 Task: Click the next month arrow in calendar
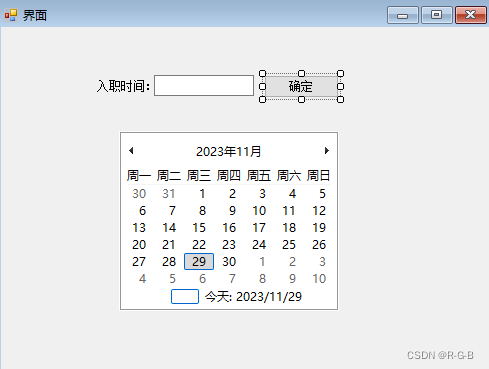(x=327, y=151)
